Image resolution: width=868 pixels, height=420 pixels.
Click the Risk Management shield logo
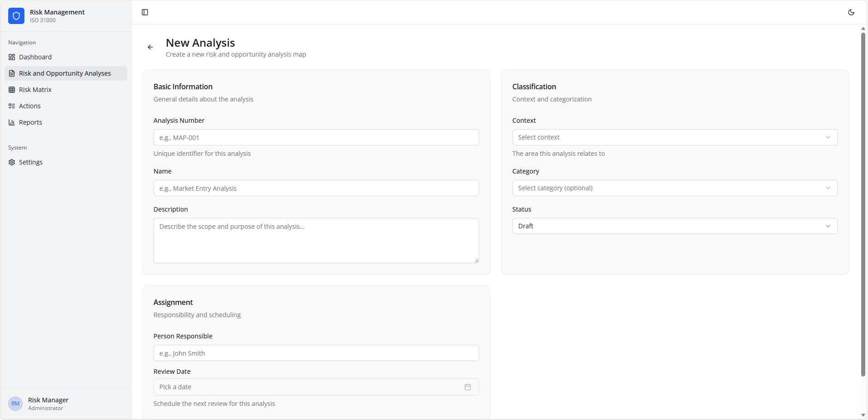point(16,16)
